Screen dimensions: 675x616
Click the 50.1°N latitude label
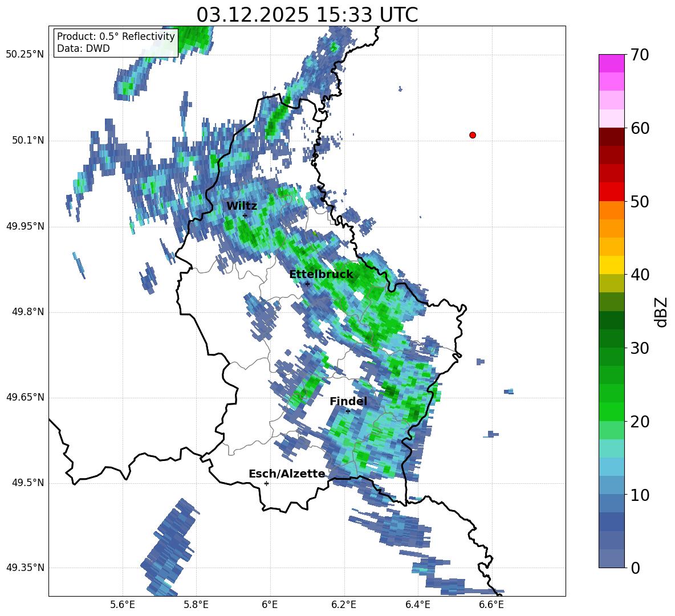[x=28, y=140]
